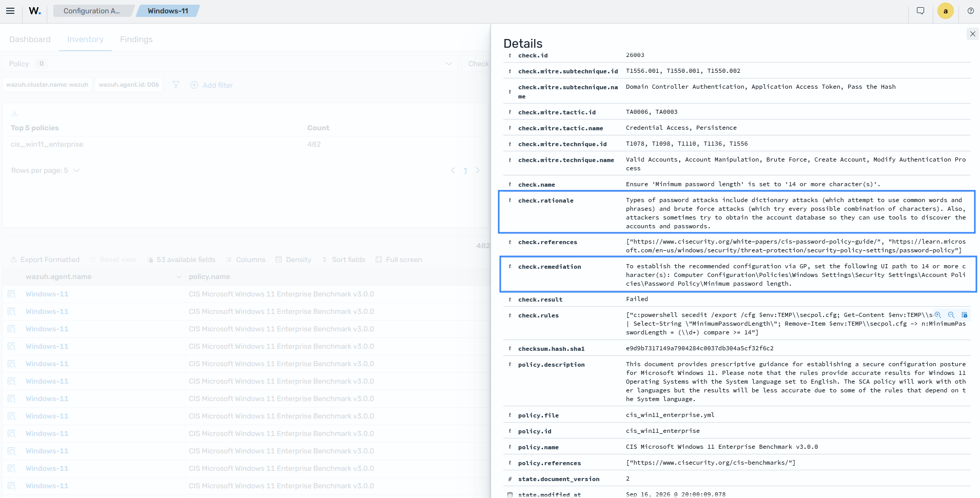Image resolution: width=980 pixels, height=498 pixels.
Task: Switch to the Inventory tab
Action: (x=85, y=39)
